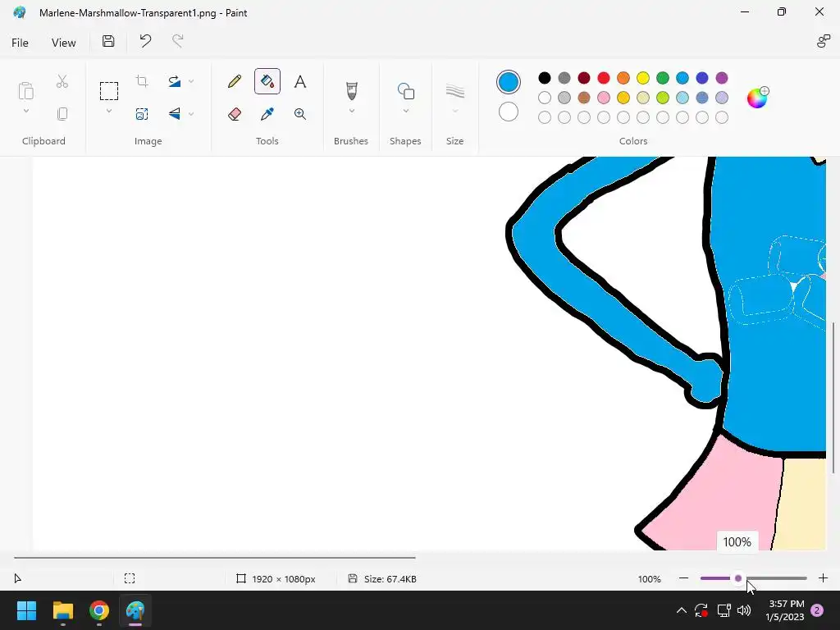Open the Brushes tool

[351, 90]
